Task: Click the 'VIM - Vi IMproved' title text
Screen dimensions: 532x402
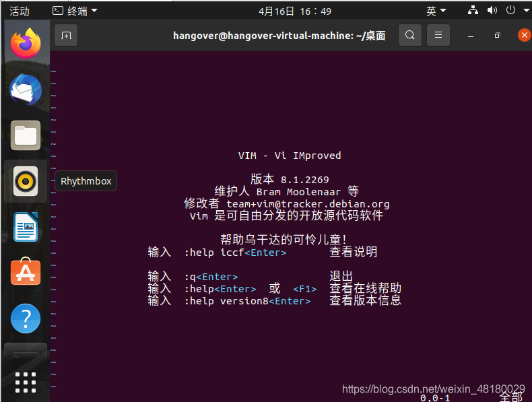Action: [x=290, y=156]
